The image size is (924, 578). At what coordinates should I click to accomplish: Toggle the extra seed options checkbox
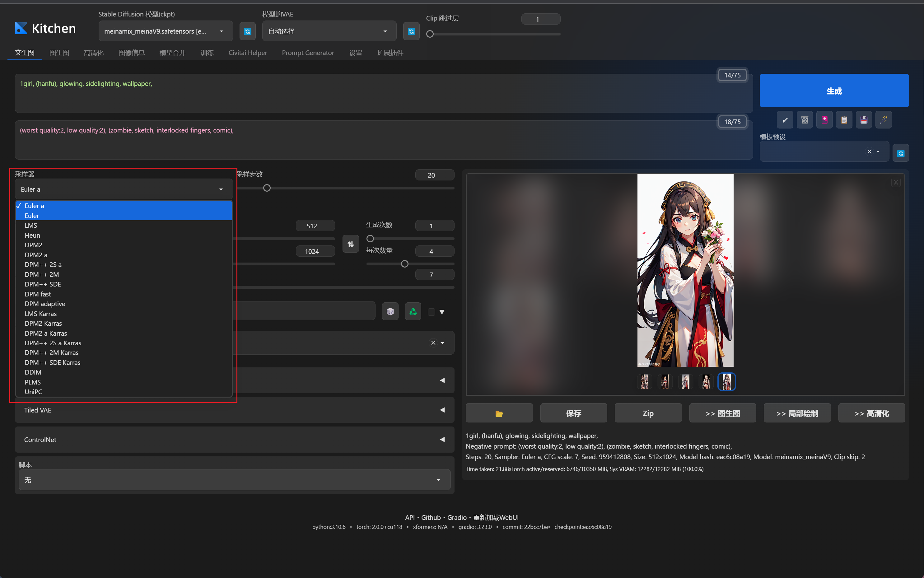pyautogui.click(x=431, y=312)
